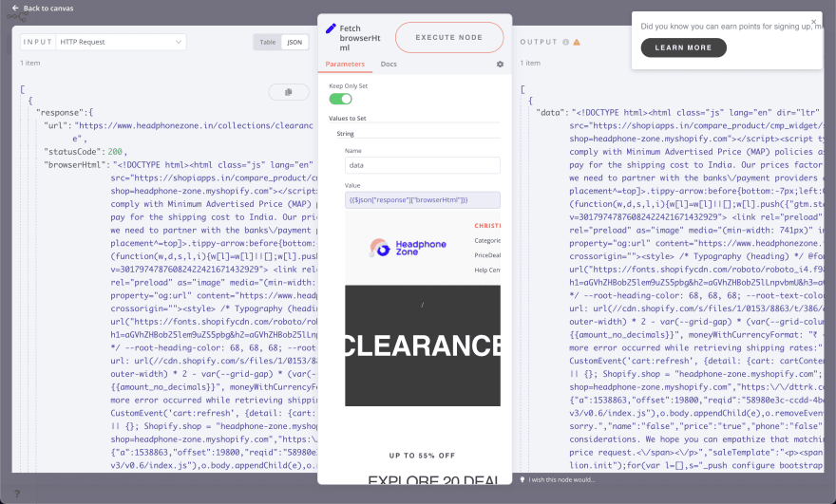The width and height of the screenshot is (836, 504).
Task: Open node settings gear icon
Action: [500, 64]
